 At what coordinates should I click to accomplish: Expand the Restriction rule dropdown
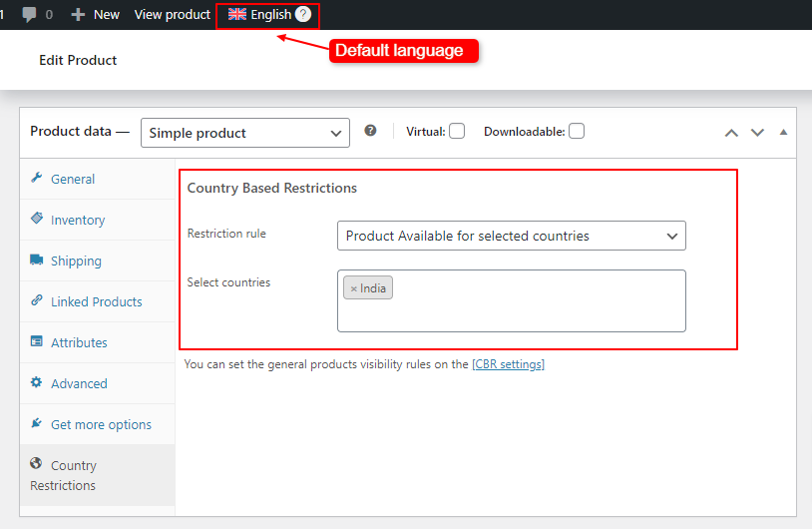tap(511, 236)
